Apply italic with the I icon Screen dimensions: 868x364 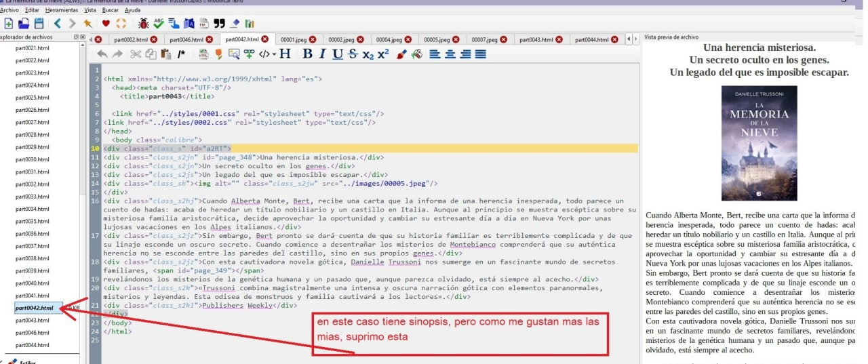[322, 54]
